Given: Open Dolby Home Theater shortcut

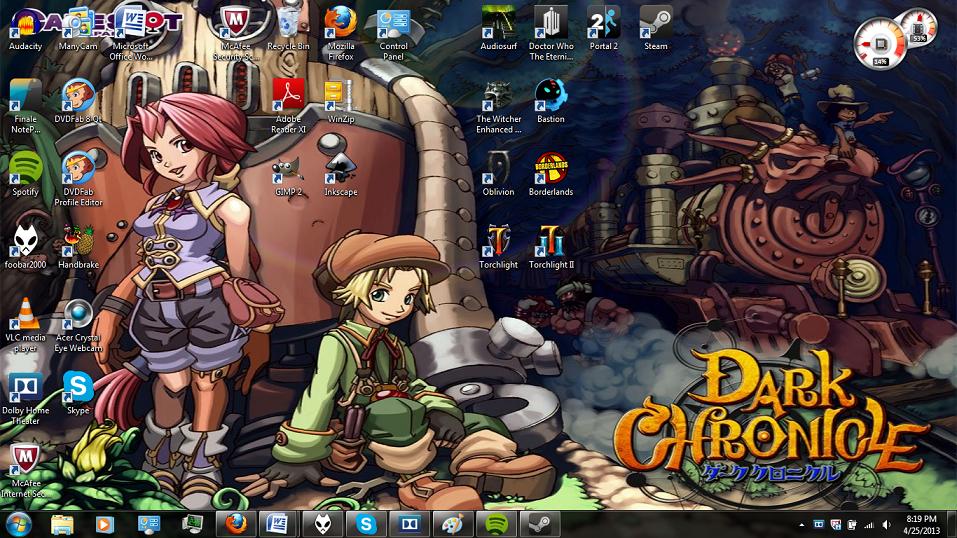Looking at the screenshot, I should point(25,399).
